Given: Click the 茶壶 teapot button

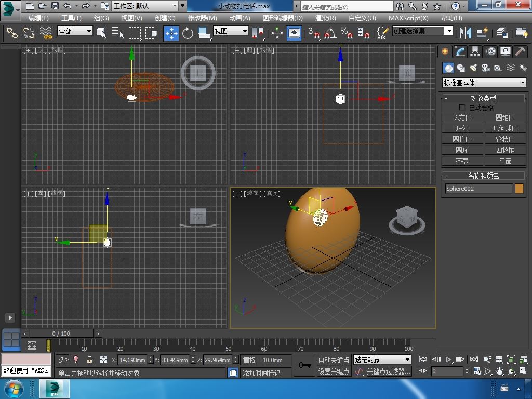Looking at the screenshot, I should 462,161.
